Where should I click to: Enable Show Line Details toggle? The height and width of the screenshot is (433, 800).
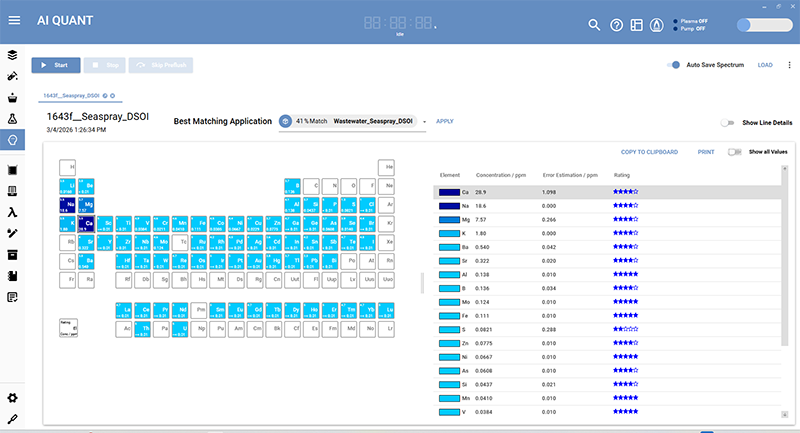coord(727,122)
